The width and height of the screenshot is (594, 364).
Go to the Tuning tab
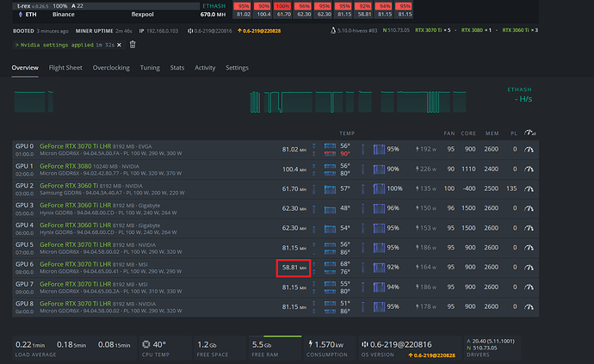click(x=150, y=68)
